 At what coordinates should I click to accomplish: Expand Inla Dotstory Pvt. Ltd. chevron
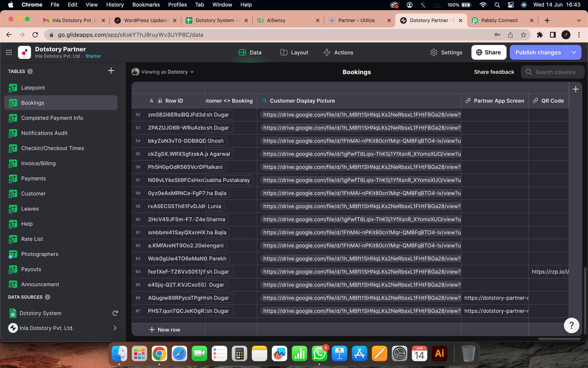tap(115, 328)
